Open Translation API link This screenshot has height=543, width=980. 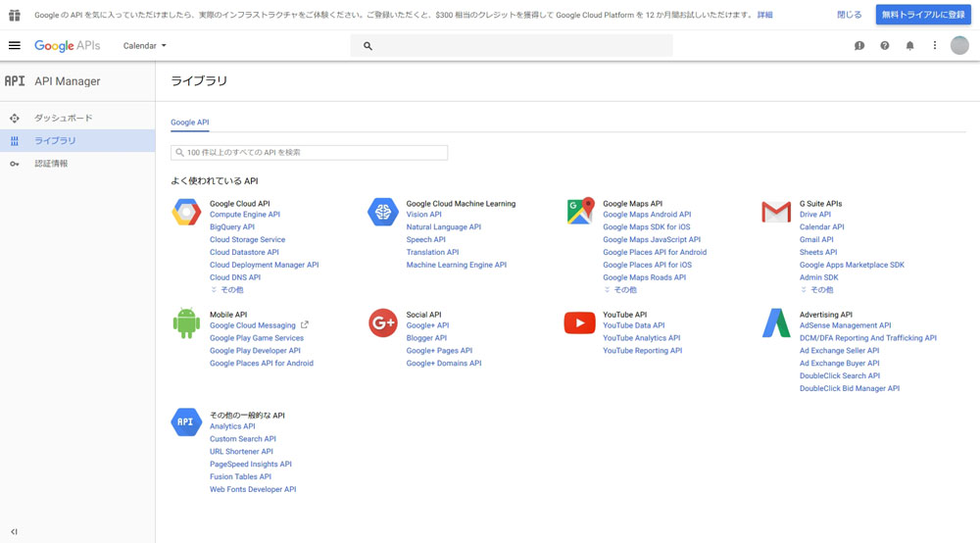point(432,253)
